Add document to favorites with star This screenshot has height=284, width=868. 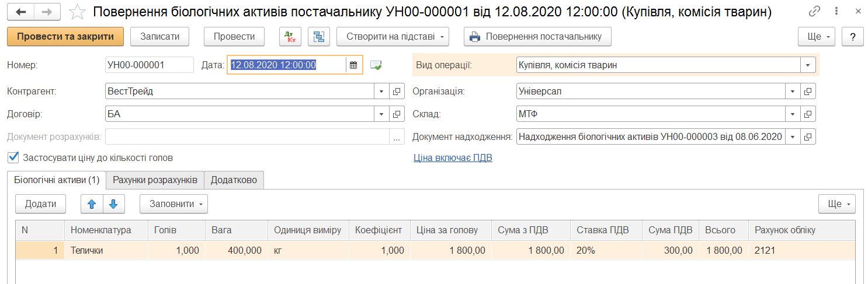point(77,12)
